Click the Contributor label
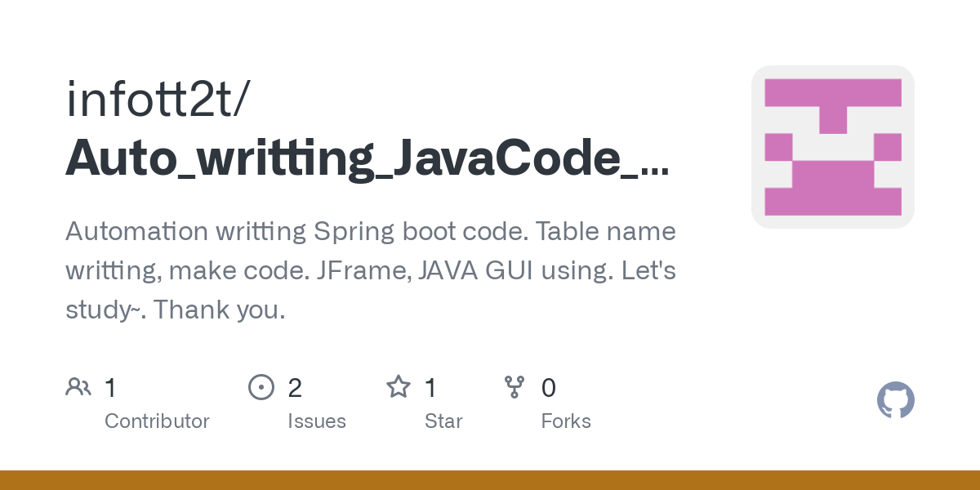The height and width of the screenshot is (490, 980). pos(157,421)
